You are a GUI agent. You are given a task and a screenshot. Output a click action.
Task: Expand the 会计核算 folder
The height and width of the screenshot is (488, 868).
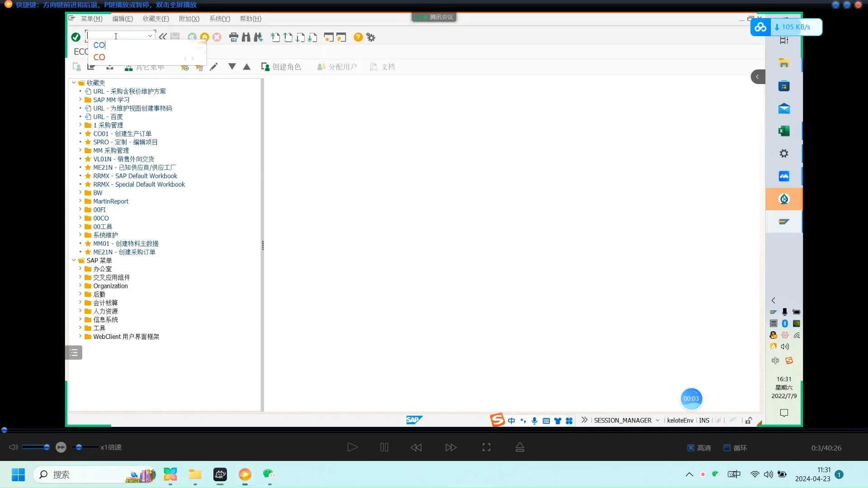(80, 302)
